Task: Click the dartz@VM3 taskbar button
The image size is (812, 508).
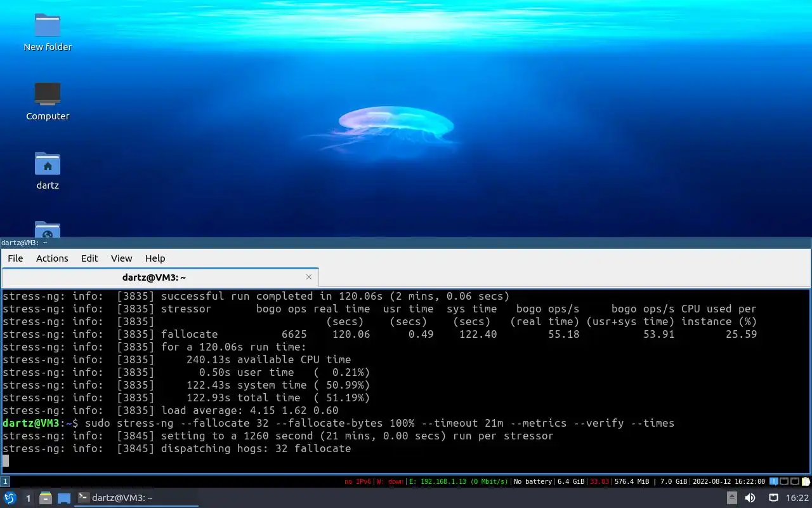Action: tap(136, 498)
